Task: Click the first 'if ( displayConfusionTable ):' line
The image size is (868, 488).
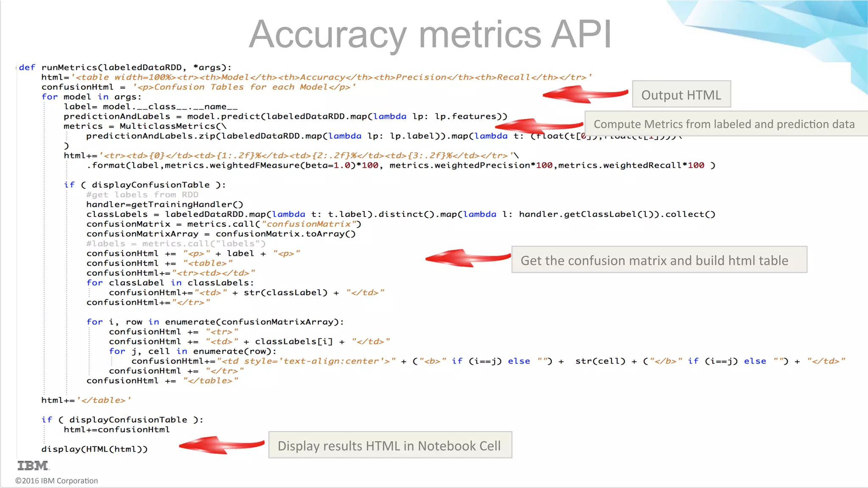Action: tap(145, 185)
